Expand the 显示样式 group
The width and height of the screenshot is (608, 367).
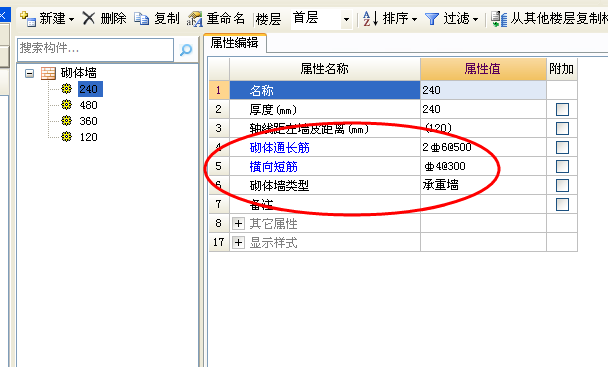click(x=238, y=242)
